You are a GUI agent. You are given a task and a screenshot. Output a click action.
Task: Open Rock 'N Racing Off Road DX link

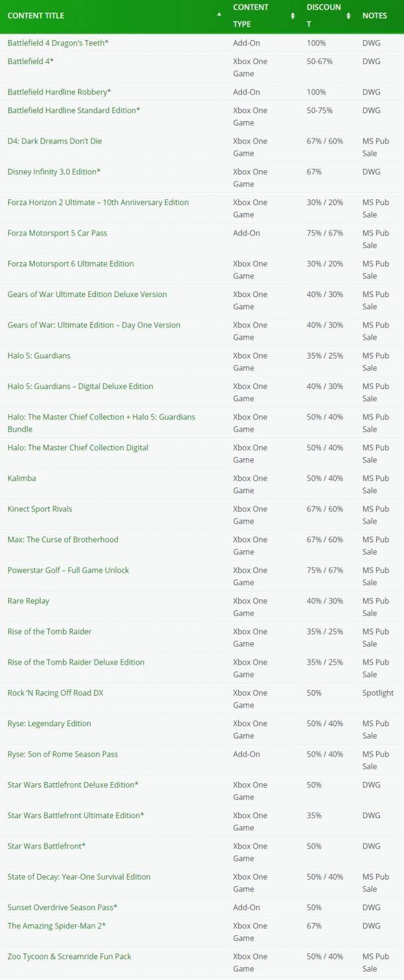[55, 693]
